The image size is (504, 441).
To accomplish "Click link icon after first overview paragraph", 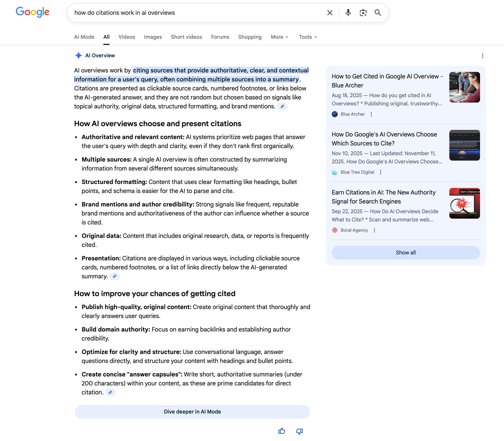I will (x=282, y=106).
